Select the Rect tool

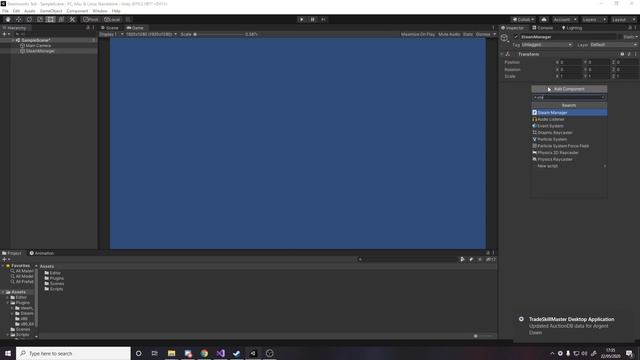pos(50,20)
